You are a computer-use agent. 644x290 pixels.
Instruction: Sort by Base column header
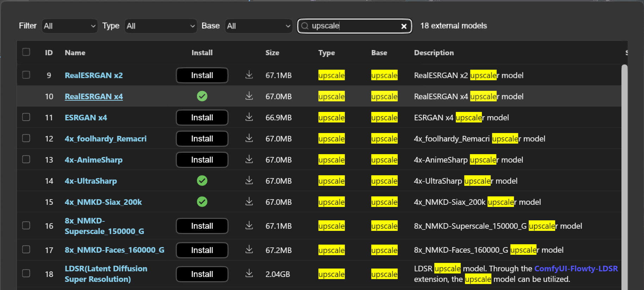click(379, 52)
